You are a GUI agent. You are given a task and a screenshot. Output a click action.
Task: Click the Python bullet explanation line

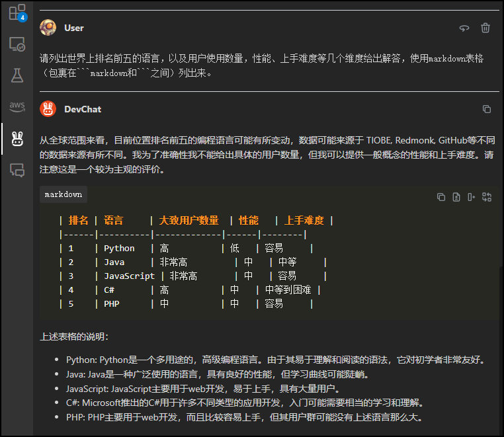[x=276, y=360]
